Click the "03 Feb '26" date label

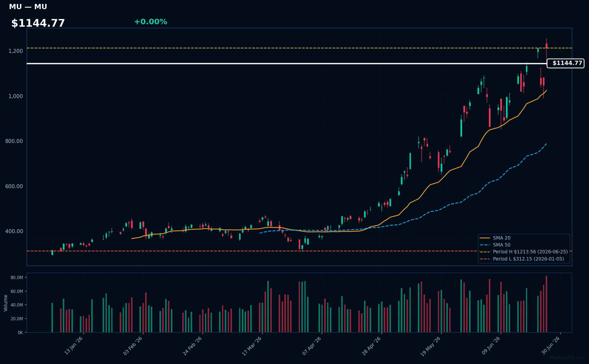pos(133,346)
